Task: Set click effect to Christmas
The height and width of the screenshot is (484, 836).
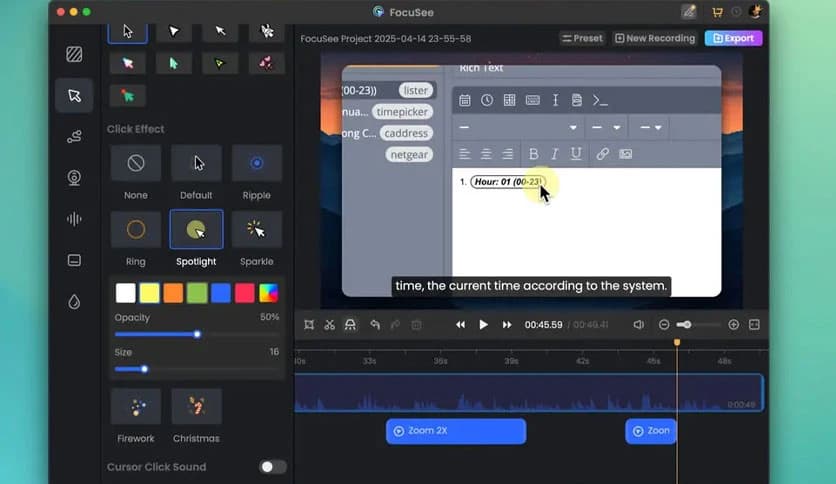Action: pyautogui.click(x=196, y=407)
